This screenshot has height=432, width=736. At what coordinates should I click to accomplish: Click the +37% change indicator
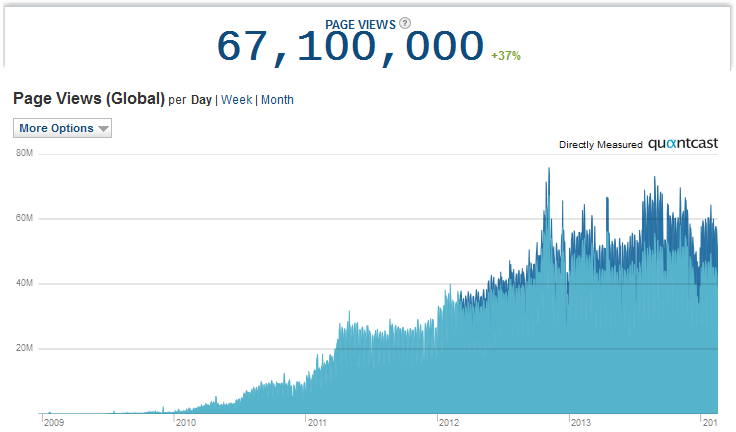tap(506, 56)
